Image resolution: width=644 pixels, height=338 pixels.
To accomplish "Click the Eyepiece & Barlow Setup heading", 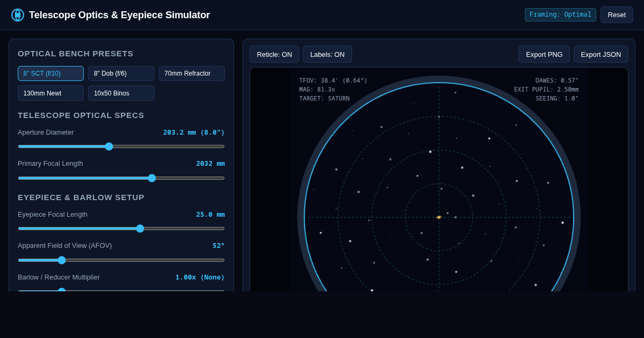I will [81, 197].
